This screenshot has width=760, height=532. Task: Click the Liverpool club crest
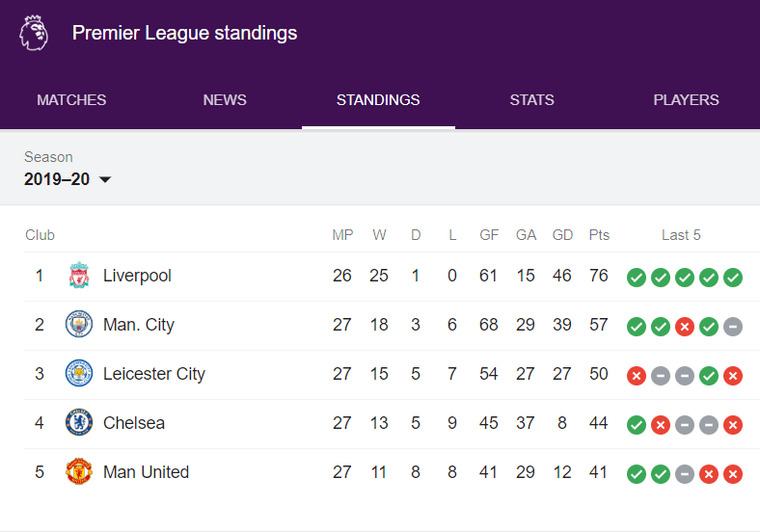pos(78,277)
